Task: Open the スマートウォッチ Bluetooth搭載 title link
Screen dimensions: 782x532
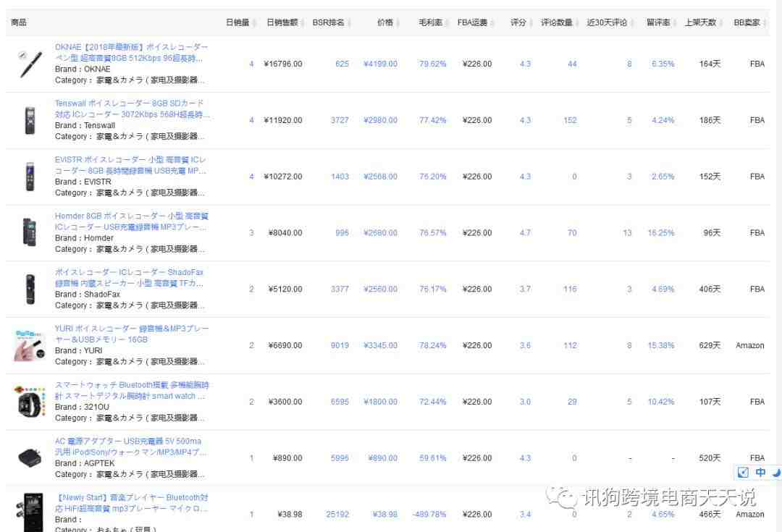Action: 132,390
